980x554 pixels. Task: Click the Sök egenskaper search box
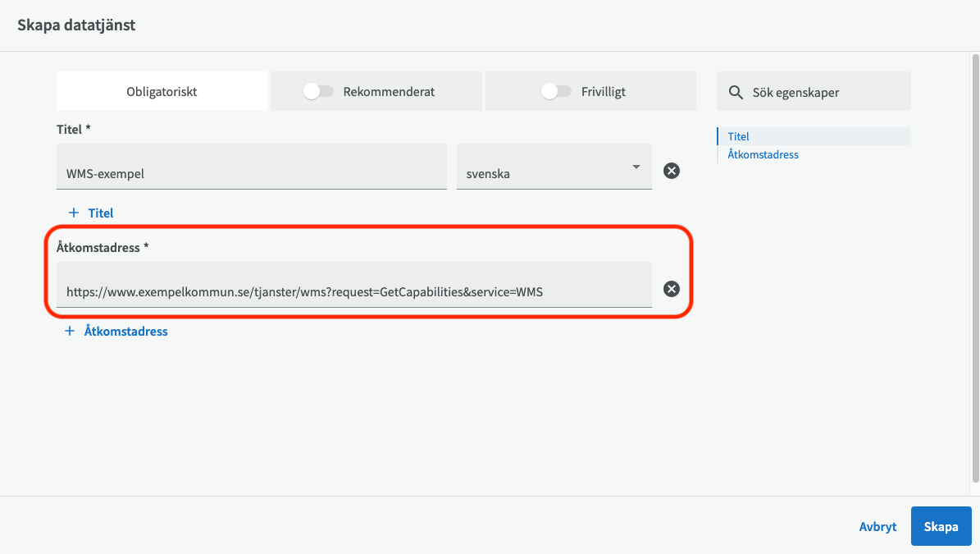click(x=824, y=92)
